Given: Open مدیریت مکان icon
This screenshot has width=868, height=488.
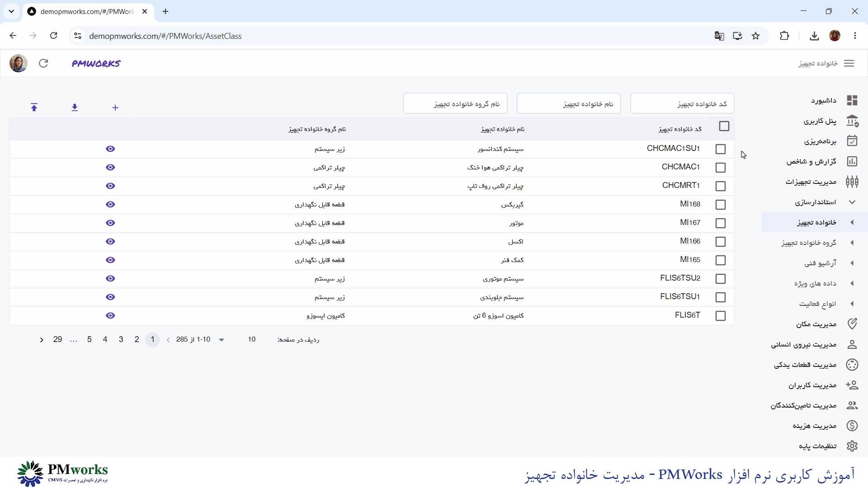Looking at the screenshot, I should click(x=852, y=324).
